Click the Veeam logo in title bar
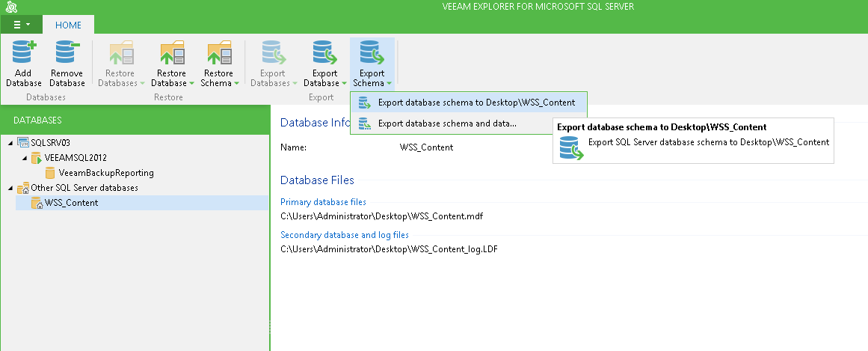Image resolution: width=868 pixels, height=351 pixels. point(11,7)
